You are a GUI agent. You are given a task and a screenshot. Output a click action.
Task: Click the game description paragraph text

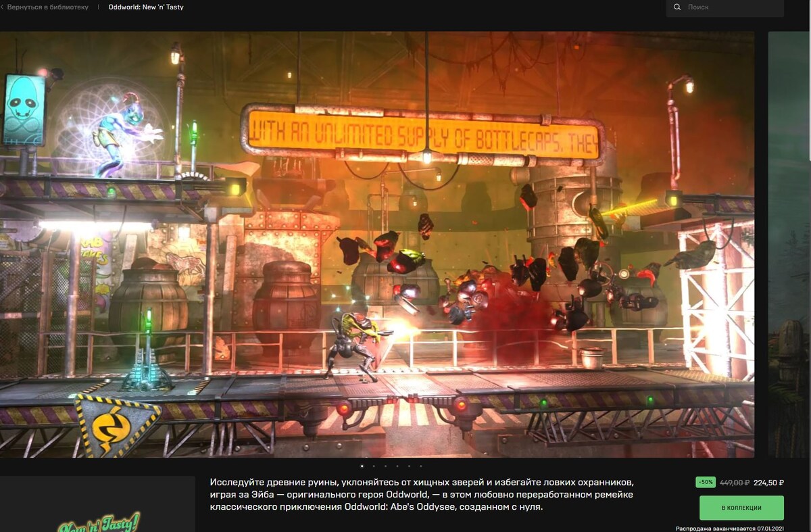pyautogui.click(x=422, y=495)
